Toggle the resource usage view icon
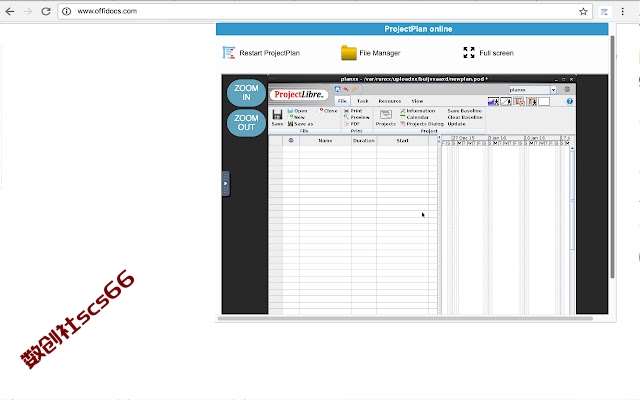 [x=531, y=101]
